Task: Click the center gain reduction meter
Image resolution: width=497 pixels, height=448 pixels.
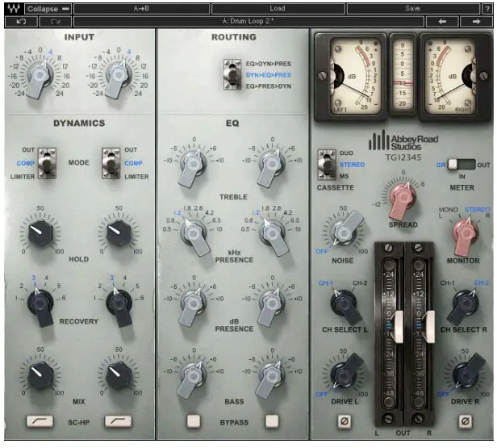Action: pos(403,75)
